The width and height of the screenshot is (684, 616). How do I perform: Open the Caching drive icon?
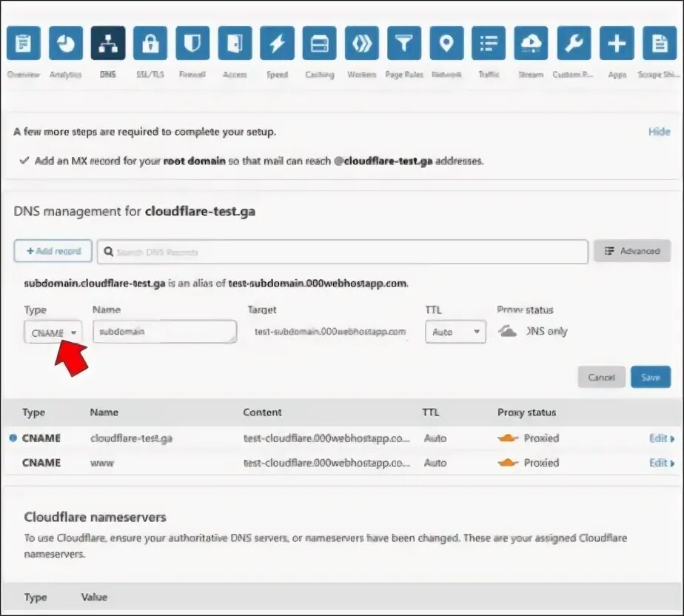pyautogui.click(x=320, y=43)
